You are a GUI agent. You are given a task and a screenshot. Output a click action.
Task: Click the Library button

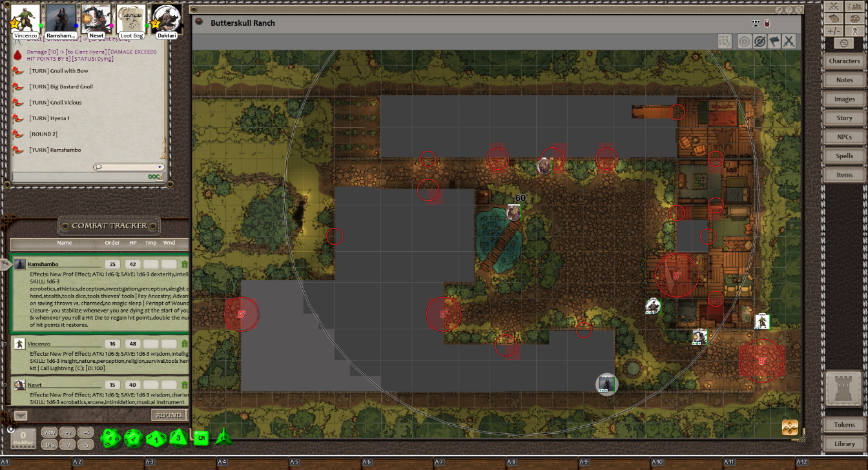[x=845, y=444]
